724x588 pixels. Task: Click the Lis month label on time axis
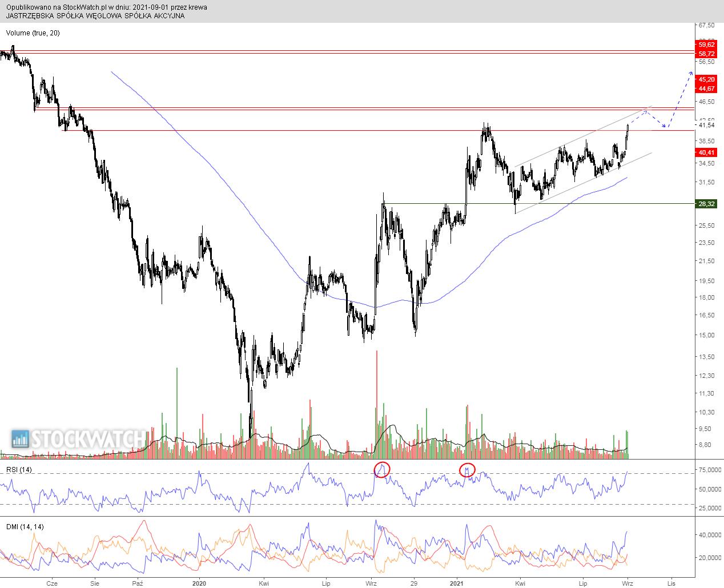(x=672, y=583)
